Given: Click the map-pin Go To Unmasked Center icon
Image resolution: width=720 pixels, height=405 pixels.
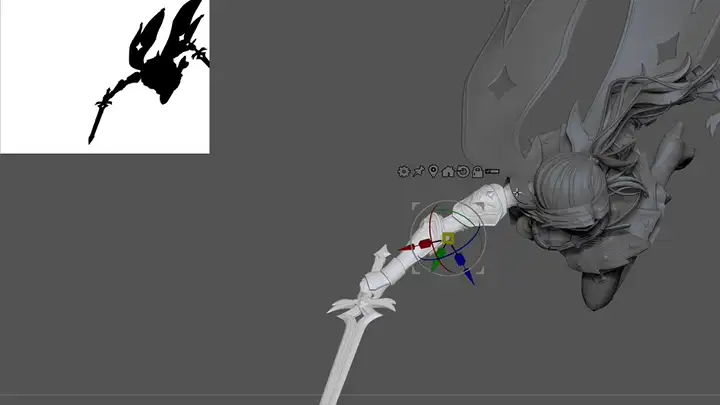Looking at the screenshot, I should 433,172.
